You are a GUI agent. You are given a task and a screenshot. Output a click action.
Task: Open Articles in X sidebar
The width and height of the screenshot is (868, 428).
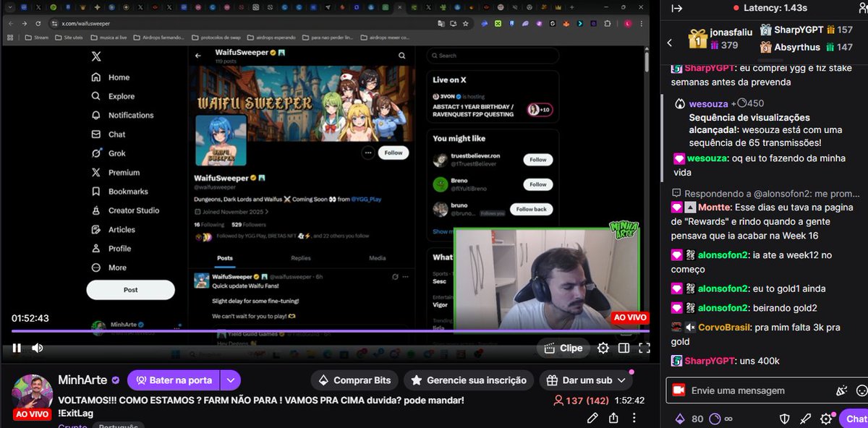pyautogui.click(x=113, y=229)
